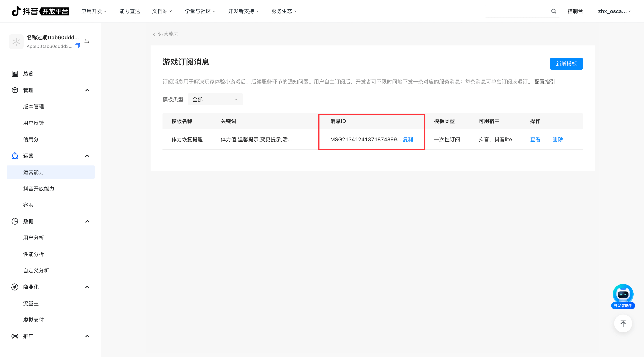Click the overview (总览) sidebar icon
The image size is (644, 357).
[x=15, y=74]
